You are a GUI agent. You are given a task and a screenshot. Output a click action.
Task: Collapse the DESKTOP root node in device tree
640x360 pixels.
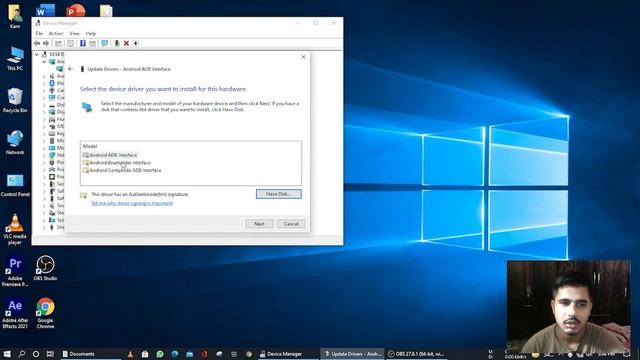click(37, 54)
